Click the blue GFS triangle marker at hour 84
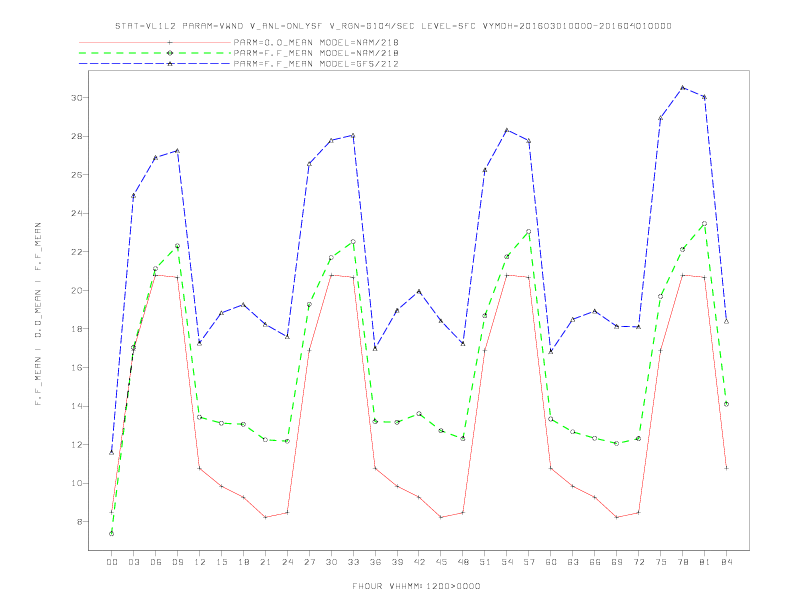Screen dimensions: 792x612 [x=726, y=321]
